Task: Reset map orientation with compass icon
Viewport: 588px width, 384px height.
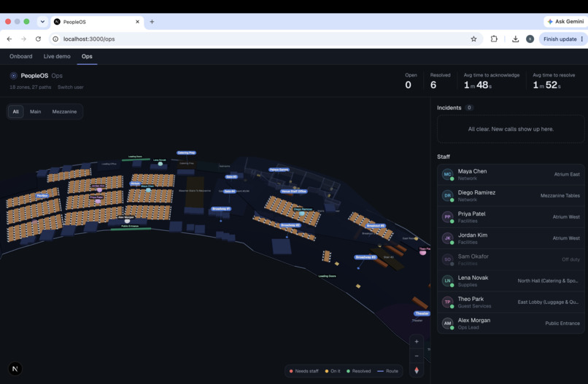Action: (417, 370)
